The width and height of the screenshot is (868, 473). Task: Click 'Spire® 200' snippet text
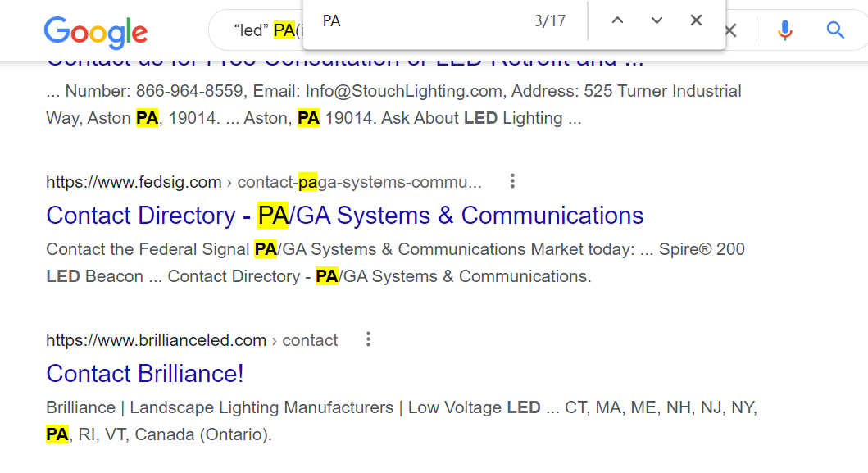[702, 249]
